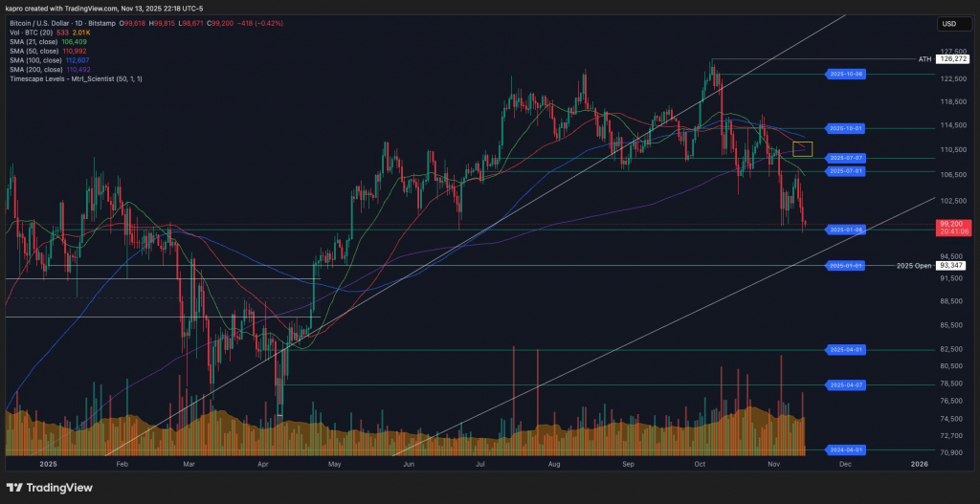Select the 2025-01-06 level tag
The image size is (980, 504).
coord(847,230)
